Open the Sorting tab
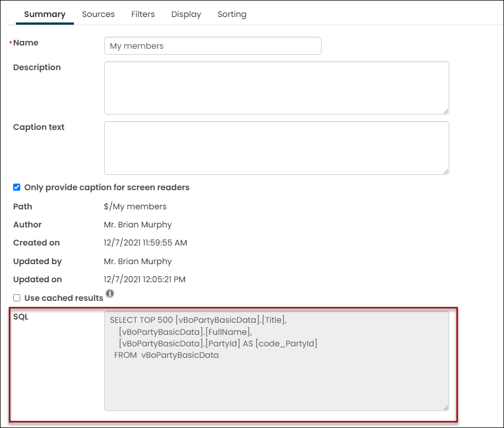The width and height of the screenshot is (504, 428). [232, 14]
